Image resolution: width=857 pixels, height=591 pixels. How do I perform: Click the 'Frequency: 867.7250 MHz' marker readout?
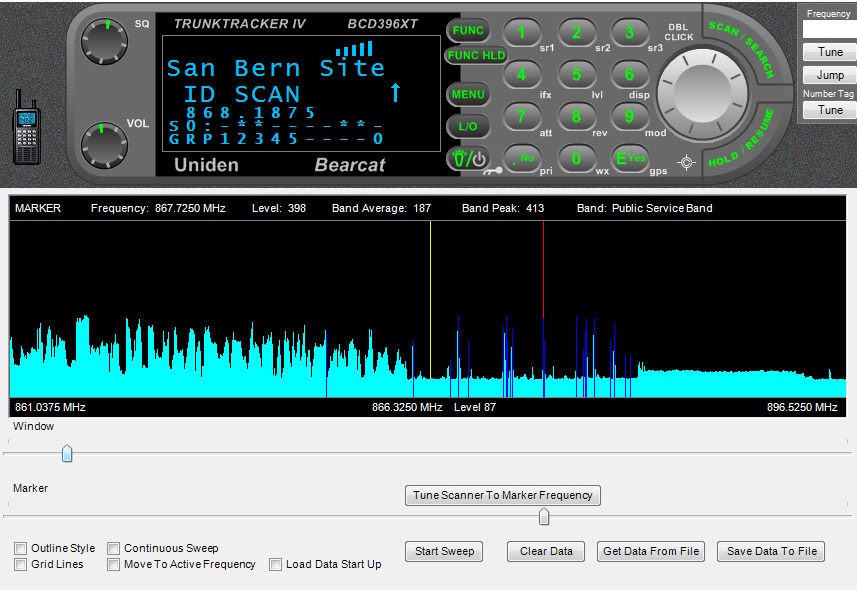tap(158, 208)
